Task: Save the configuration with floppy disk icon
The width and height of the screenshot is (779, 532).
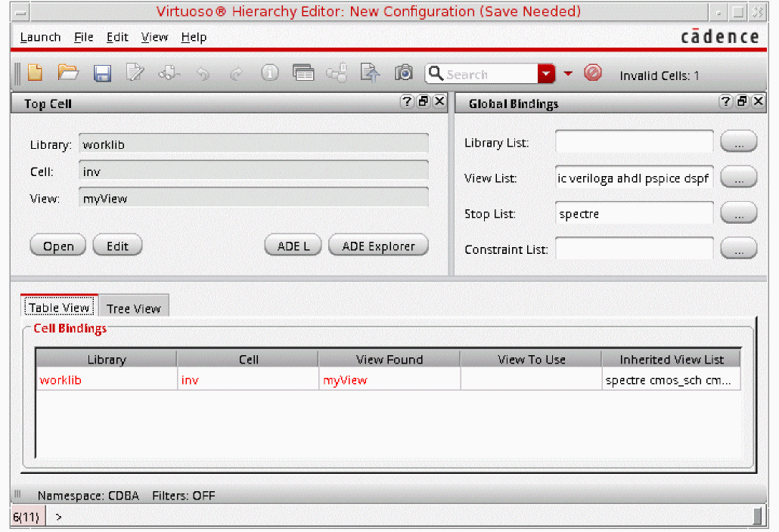Action: (102, 73)
